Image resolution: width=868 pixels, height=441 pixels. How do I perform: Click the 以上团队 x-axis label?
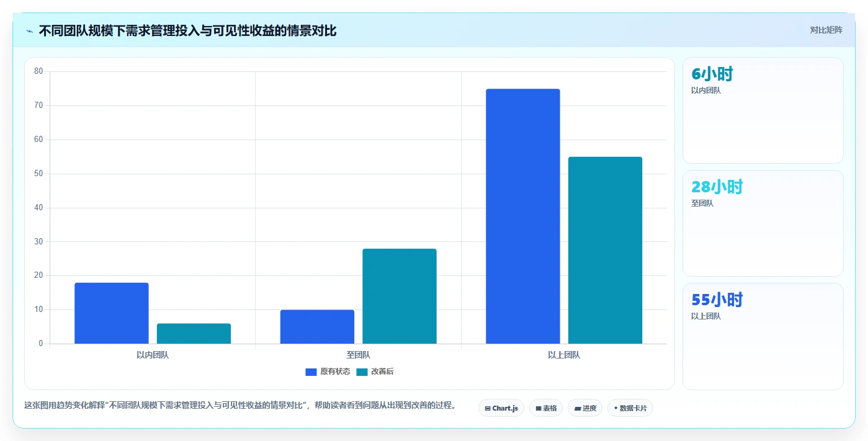[x=564, y=355]
